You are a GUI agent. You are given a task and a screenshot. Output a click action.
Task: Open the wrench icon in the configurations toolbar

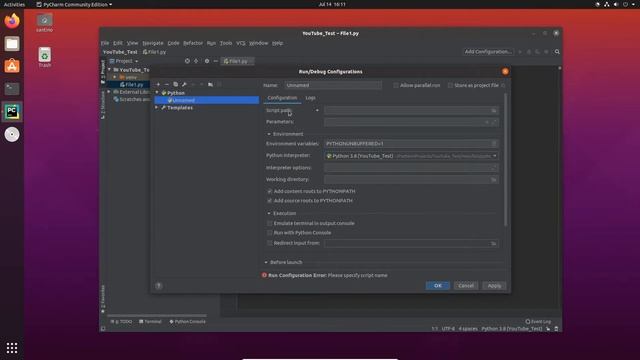click(x=184, y=84)
